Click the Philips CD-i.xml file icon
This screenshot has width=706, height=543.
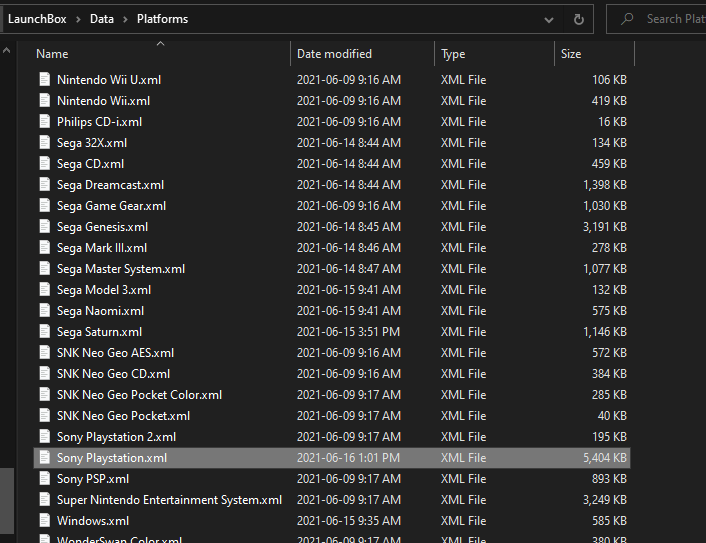pyautogui.click(x=45, y=122)
